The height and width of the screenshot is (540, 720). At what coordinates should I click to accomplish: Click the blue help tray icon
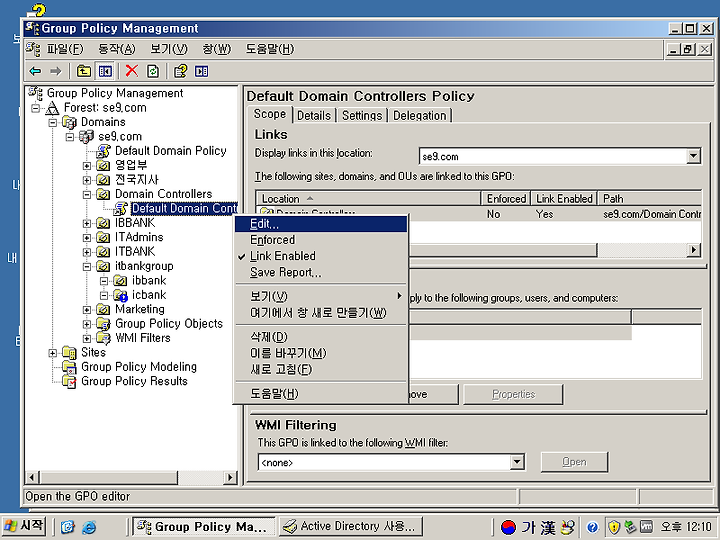coord(593,527)
